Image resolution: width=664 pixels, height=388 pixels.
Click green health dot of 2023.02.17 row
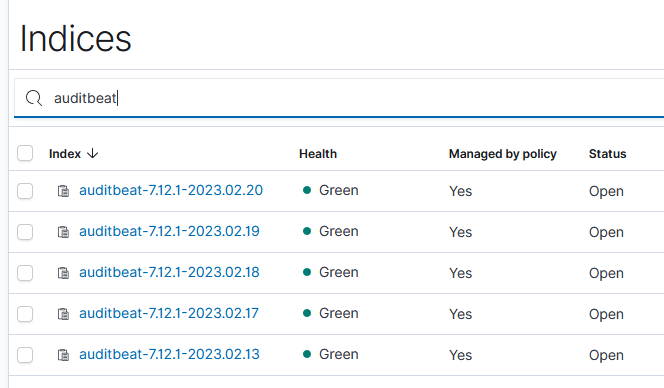coord(307,313)
